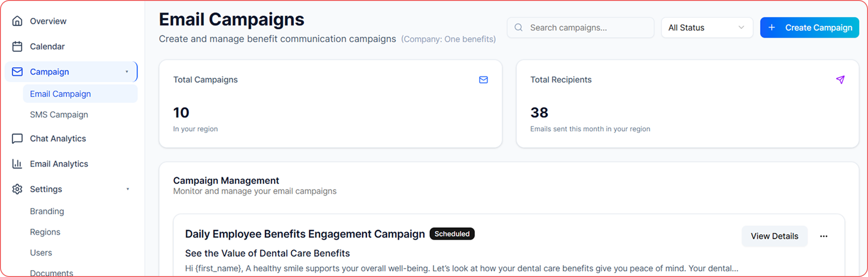Click the Settings gear icon

coord(17,189)
